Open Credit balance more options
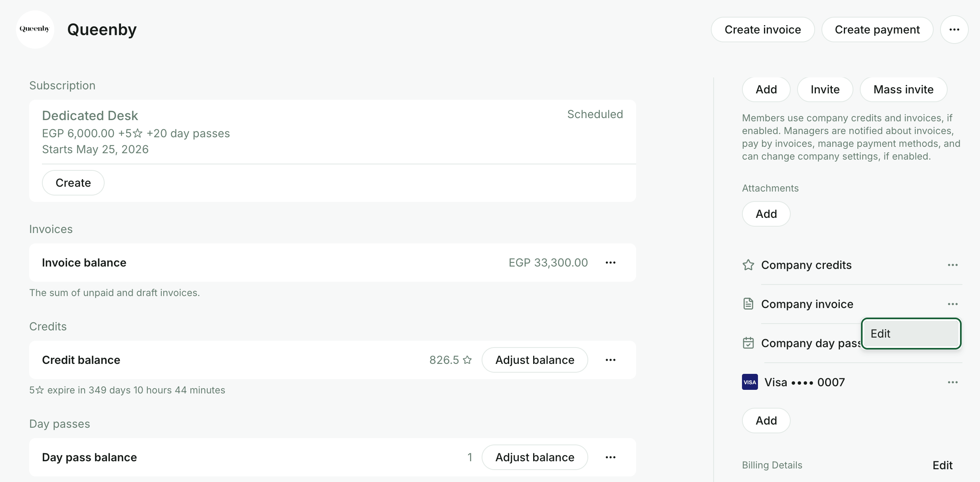 [610, 360]
